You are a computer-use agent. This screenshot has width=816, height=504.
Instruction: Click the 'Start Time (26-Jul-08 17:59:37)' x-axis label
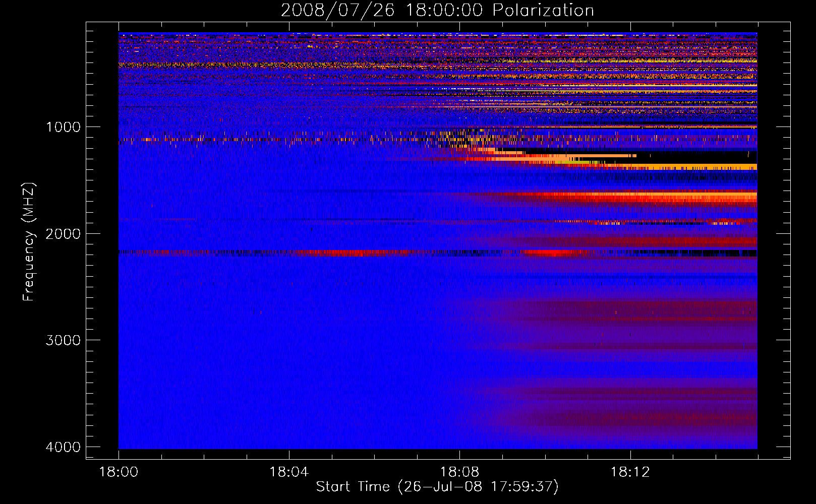point(437,487)
